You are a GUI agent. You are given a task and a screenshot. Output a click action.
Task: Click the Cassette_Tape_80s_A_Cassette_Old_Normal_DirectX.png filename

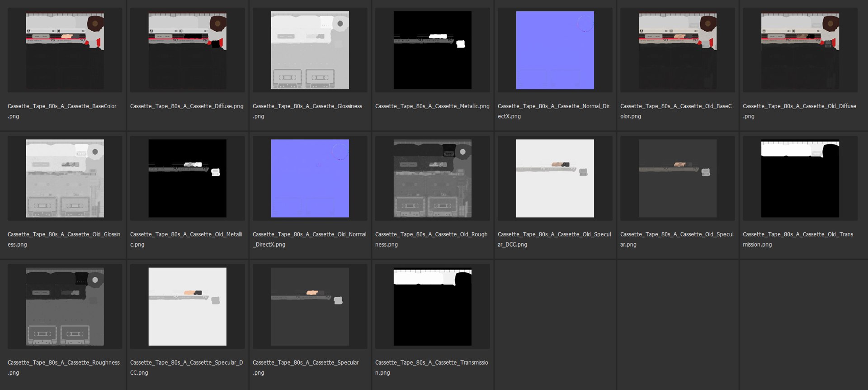(x=309, y=239)
